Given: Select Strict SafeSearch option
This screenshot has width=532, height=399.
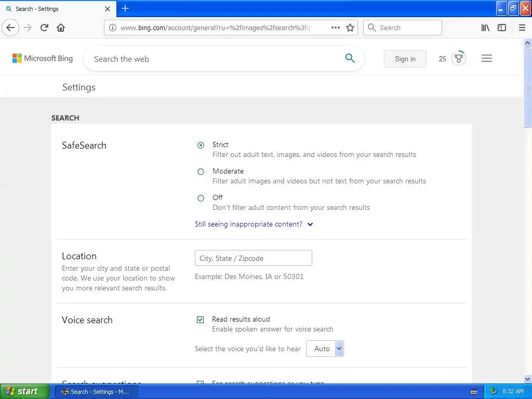Looking at the screenshot, I should [x=201, y=145].
